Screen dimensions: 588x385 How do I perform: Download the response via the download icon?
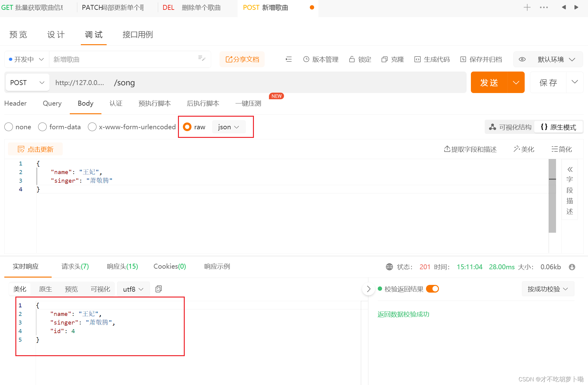[x=572, y=267]
